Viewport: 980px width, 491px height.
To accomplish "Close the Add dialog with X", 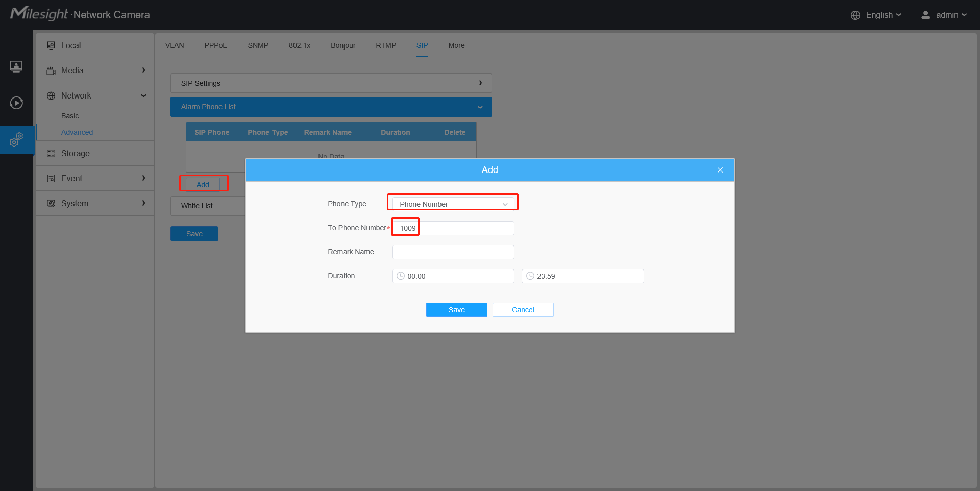I will tap(720, 170).
